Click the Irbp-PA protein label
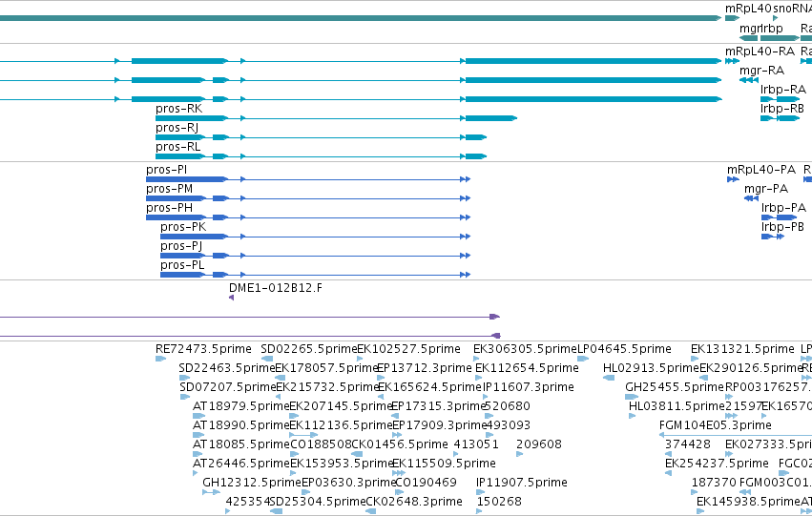 783,208
